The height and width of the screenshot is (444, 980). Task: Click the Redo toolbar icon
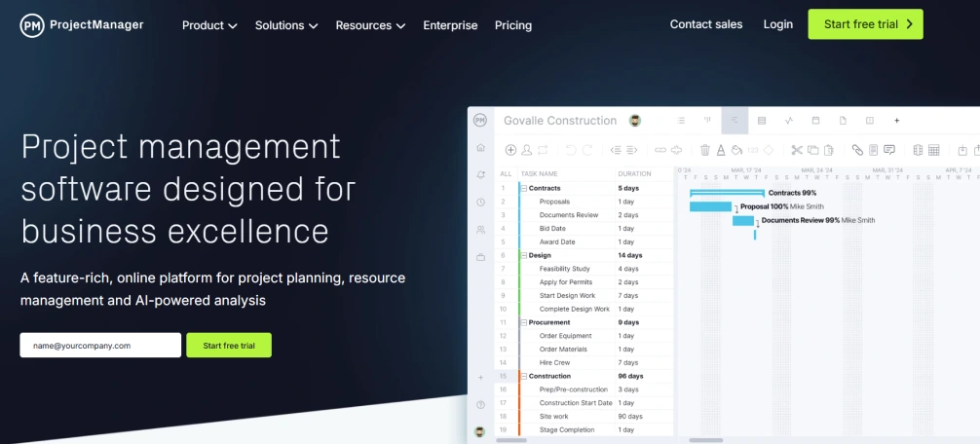586,150
